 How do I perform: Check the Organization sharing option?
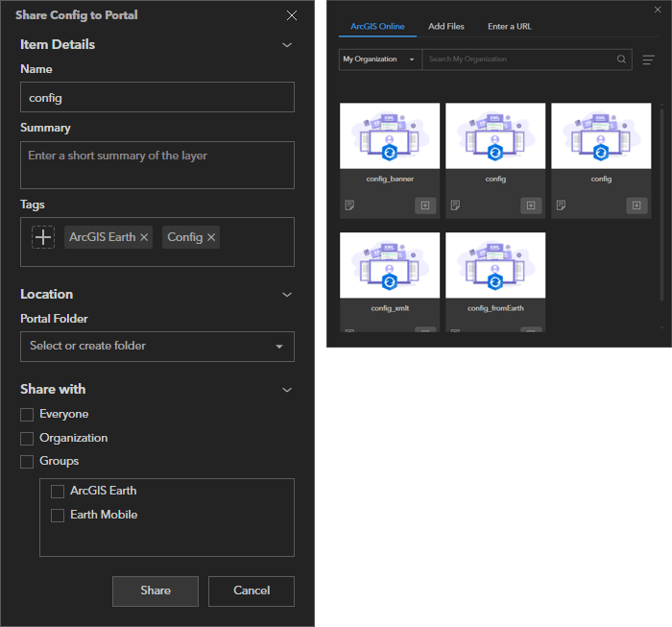click(27, 439)
